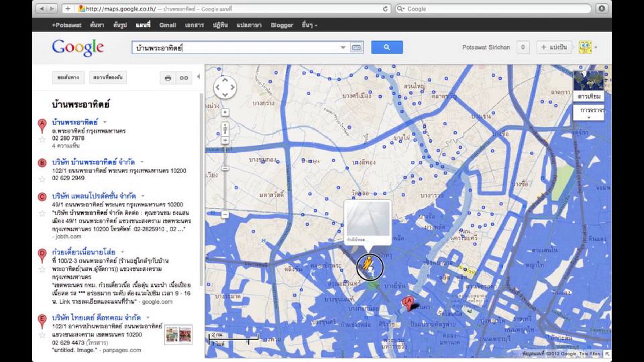Open Gmail from the black bar
The width and height of the screenshot is (644, 362).
tap(168, 25)
